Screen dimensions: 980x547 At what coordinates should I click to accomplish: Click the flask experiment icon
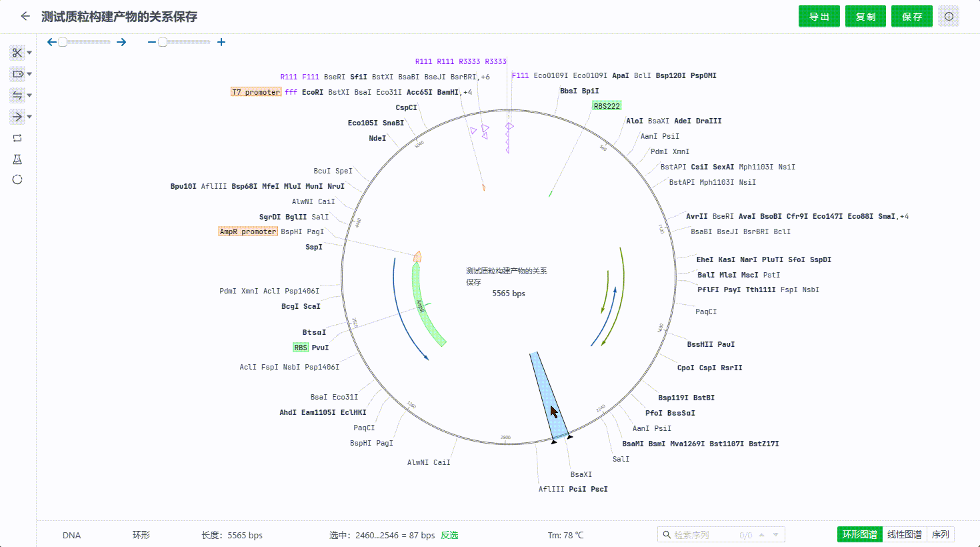[x=17, y=159]
